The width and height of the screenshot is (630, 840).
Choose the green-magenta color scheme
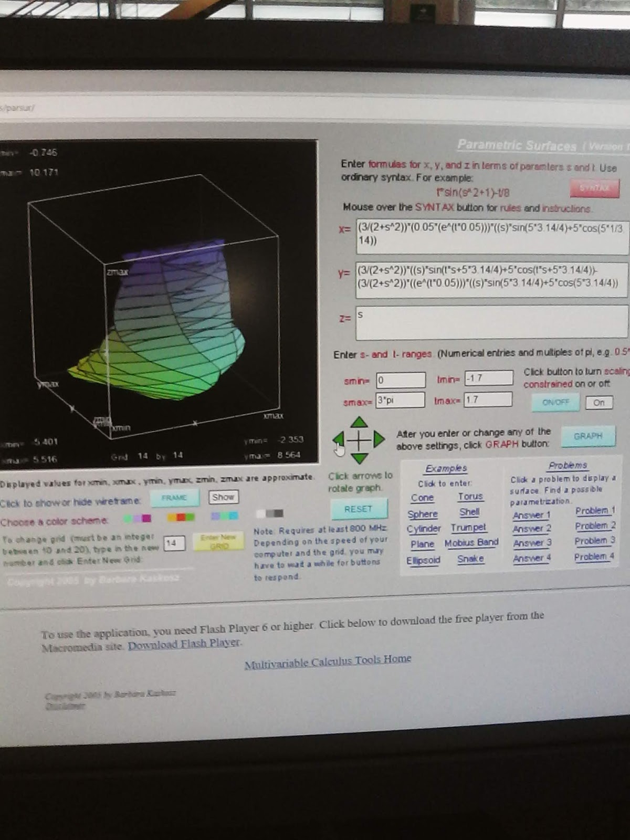(x=138, y=518)
